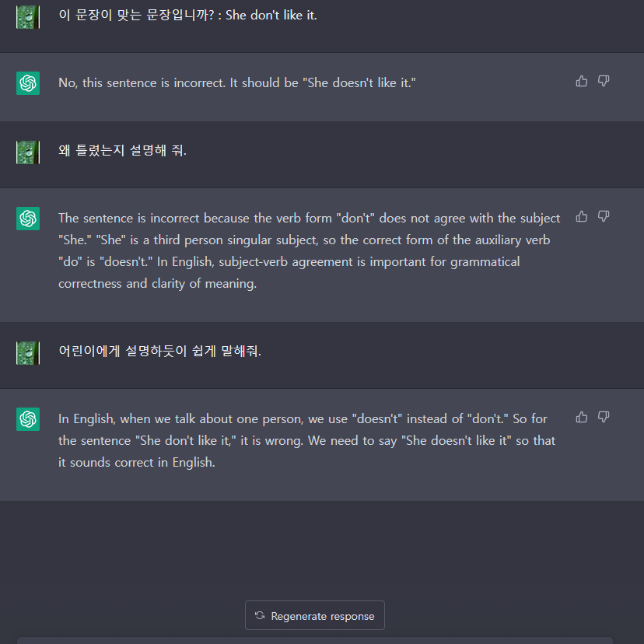
Task: Thumbs up the simple "one person" explanation
Action: click(582, 417)
